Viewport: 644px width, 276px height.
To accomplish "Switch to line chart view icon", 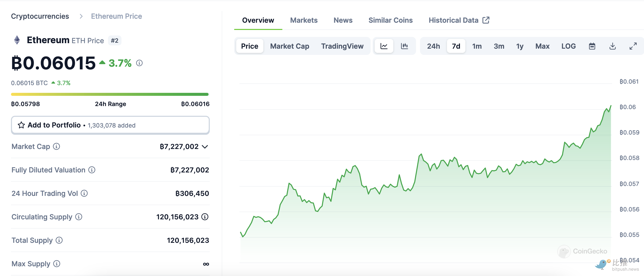I will pyautogui.click(x=384, y=46).
